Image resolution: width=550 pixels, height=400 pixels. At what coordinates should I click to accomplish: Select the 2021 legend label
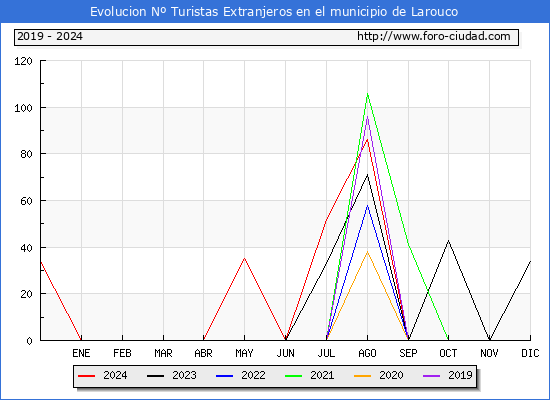click(x=322, y=375)
